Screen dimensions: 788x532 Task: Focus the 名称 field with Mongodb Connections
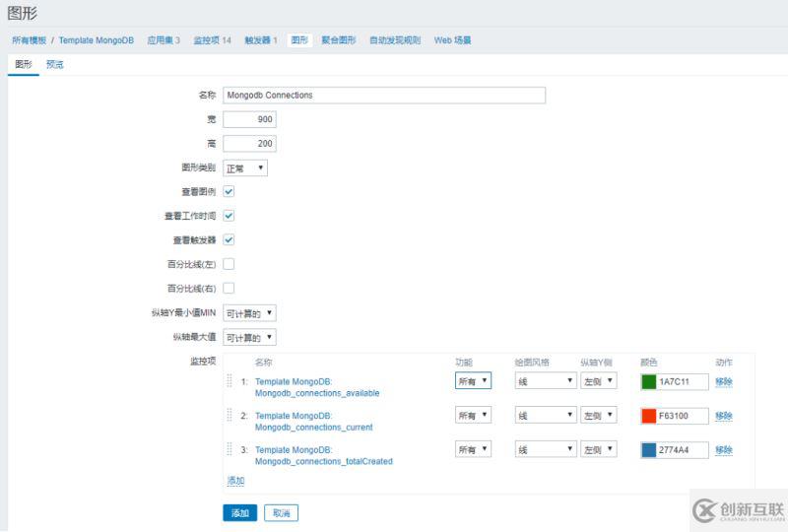coord(384,95)
